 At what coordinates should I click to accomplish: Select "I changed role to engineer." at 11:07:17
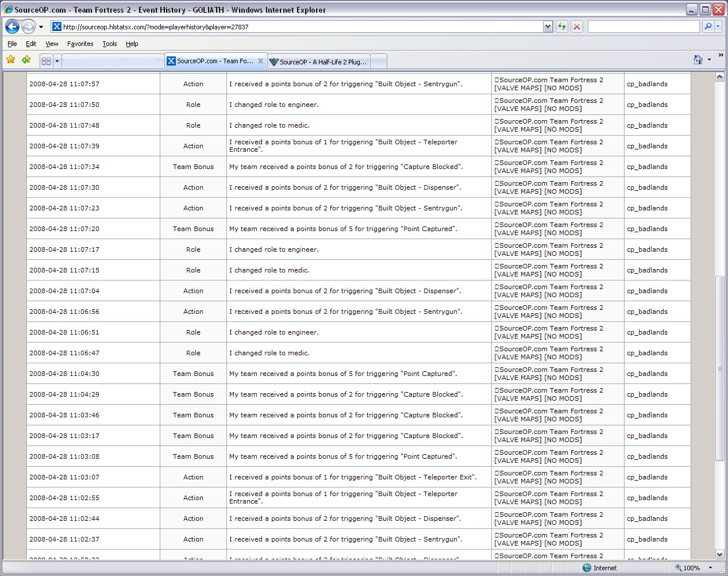point(274,249)
